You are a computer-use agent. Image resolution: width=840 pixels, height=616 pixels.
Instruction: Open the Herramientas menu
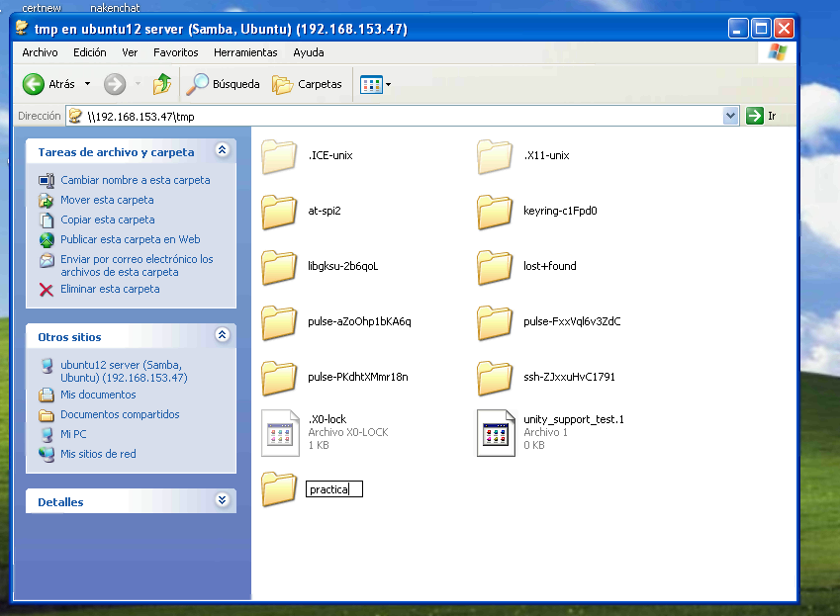click(x=245, y=52)
